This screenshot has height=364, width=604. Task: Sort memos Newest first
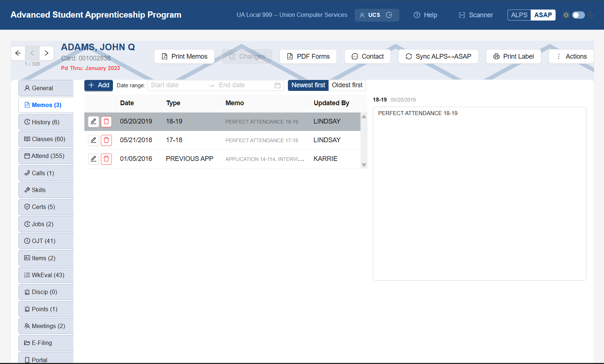coord(308,85)
